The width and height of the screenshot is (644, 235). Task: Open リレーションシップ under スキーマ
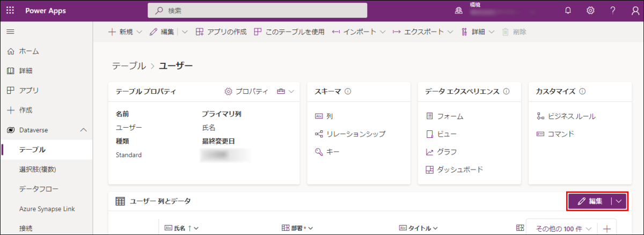click(x=350, y=134)
